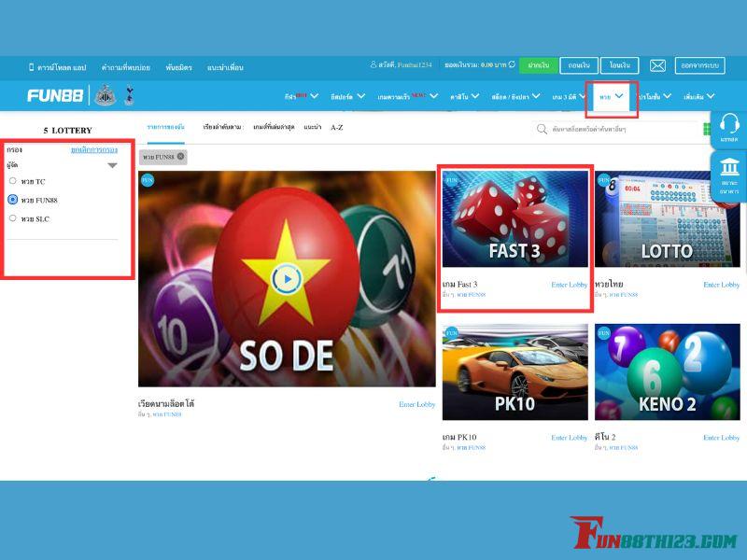The image size is (747, 560).
Task: Click Enter Lobby for SO DE game
Action: [x=416, y=404]
